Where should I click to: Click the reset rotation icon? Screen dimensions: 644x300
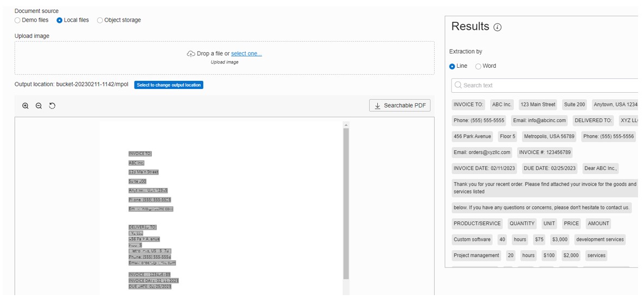52,106
